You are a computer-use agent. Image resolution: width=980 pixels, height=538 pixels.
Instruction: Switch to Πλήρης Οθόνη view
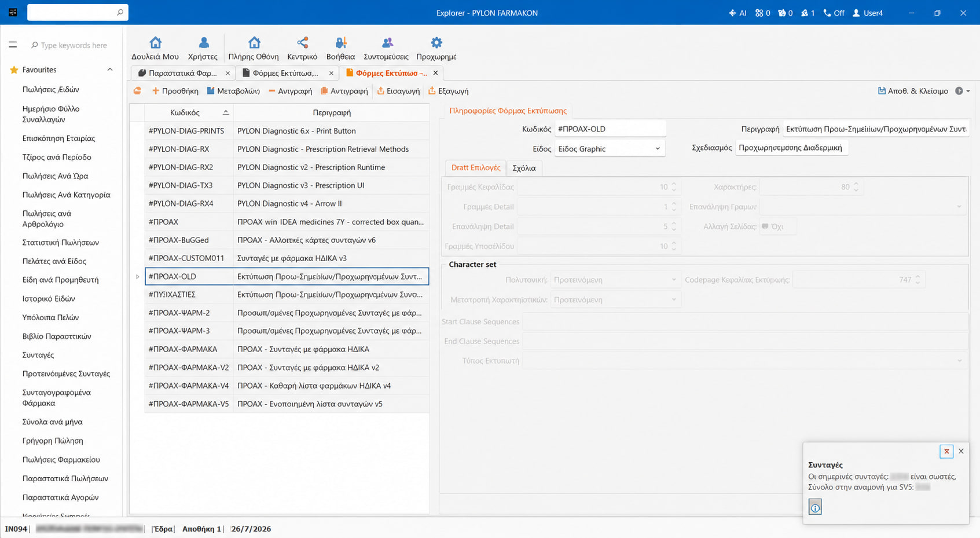click(254, 49)
